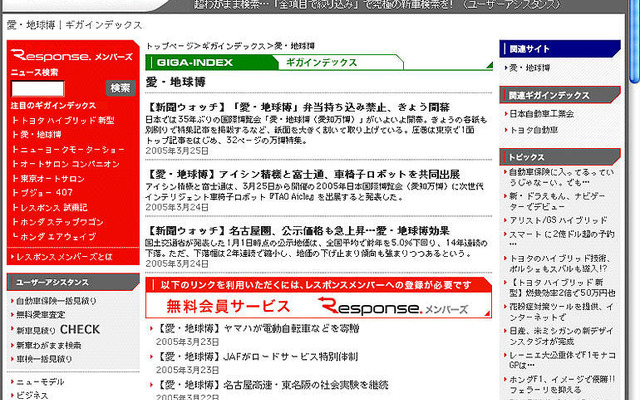Open topic 日産、米ミシガンの新デザインスタジオ
640x400 pixels.
[561, 336]
